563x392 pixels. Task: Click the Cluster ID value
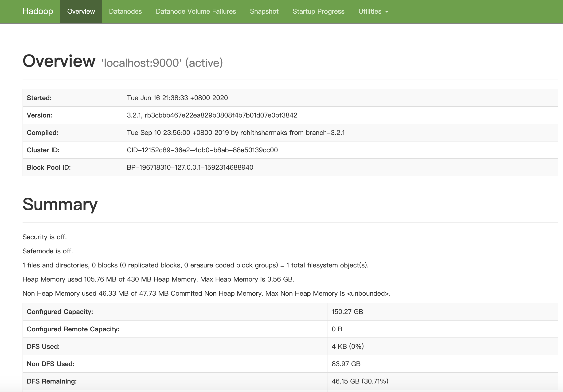[x=202, y=150]
